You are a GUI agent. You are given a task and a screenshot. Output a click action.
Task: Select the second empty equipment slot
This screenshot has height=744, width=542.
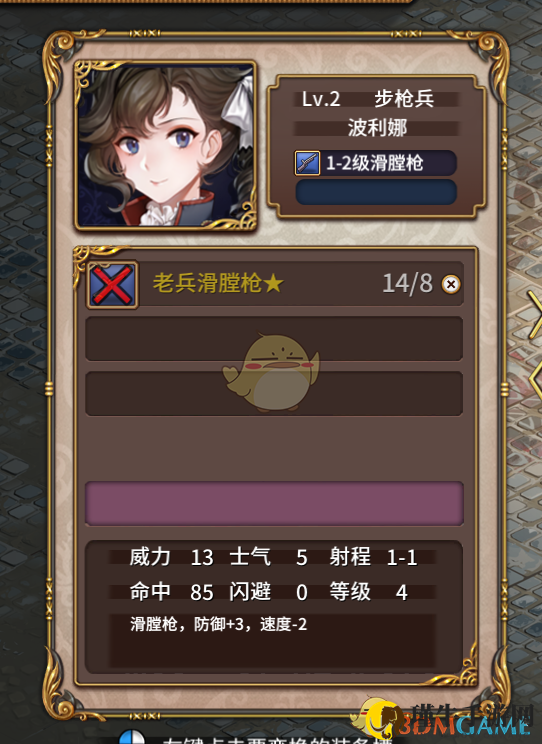point(274,393)
